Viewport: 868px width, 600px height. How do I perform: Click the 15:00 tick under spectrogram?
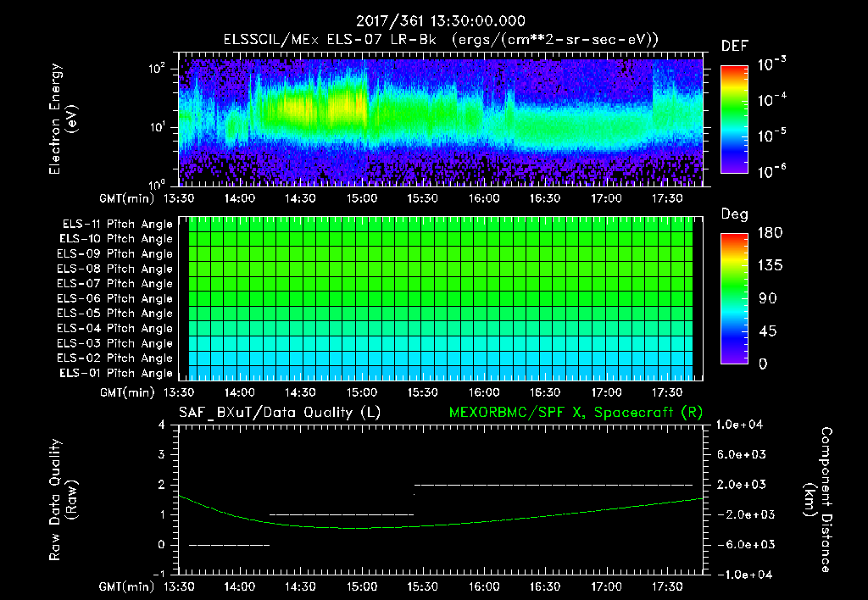362,198
